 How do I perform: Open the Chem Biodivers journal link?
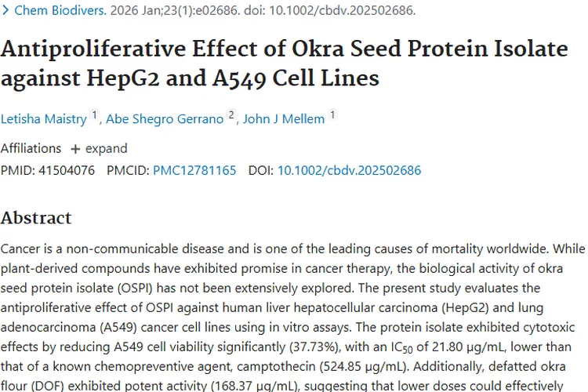pyautogui.click(x=52, y=12)
